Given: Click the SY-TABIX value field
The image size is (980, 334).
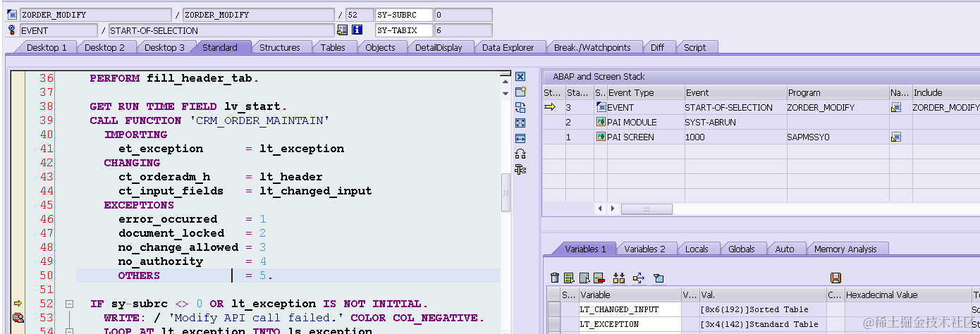Looking at the screenshot, I should [463, 30].
